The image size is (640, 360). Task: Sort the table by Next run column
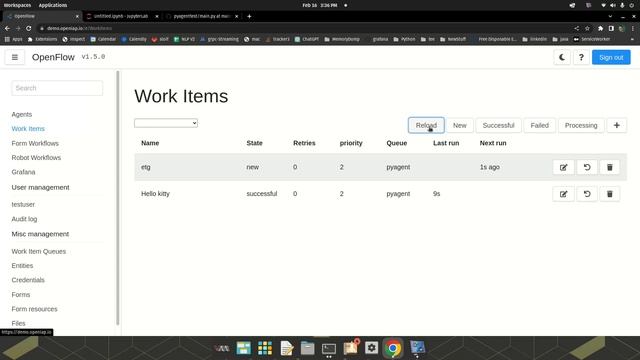[x=493, y=143]
